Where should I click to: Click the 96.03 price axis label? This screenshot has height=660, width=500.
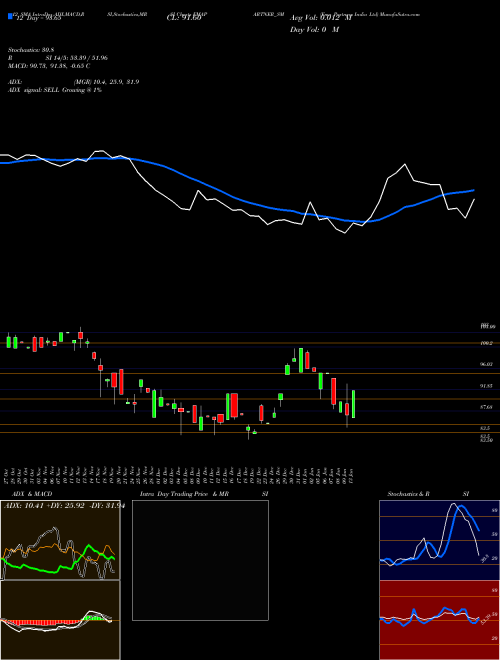tap(487, 365)
